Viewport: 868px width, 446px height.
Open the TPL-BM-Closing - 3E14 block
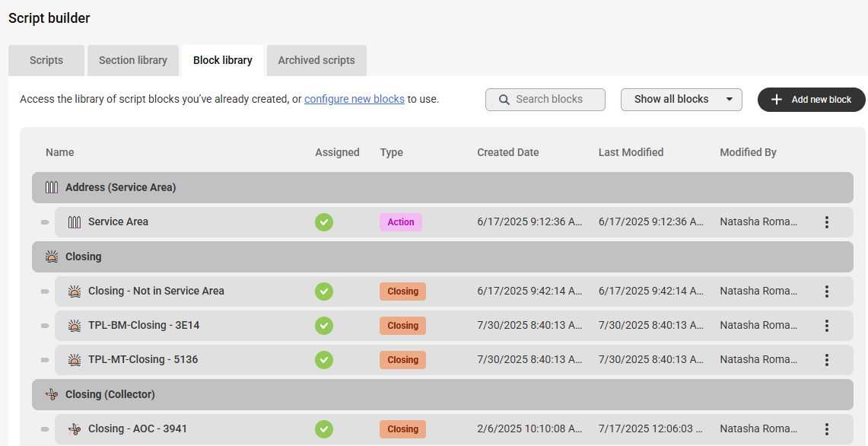tap(144, 325)
